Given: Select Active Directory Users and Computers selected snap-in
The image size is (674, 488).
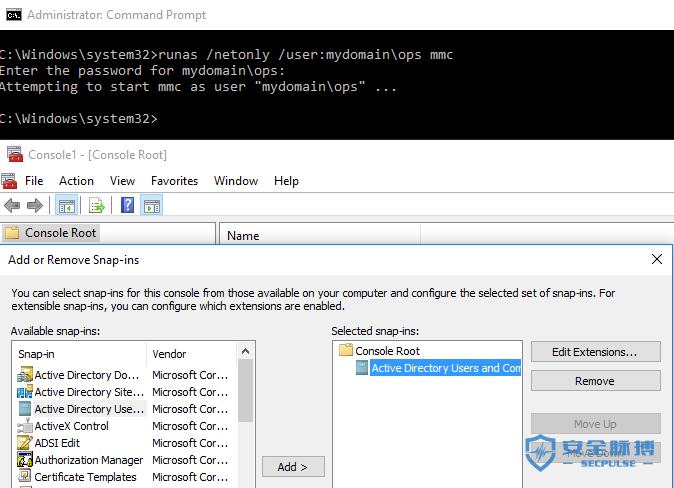Looking at the screenshot, I should pyautogui.click(x=445, y=368).
